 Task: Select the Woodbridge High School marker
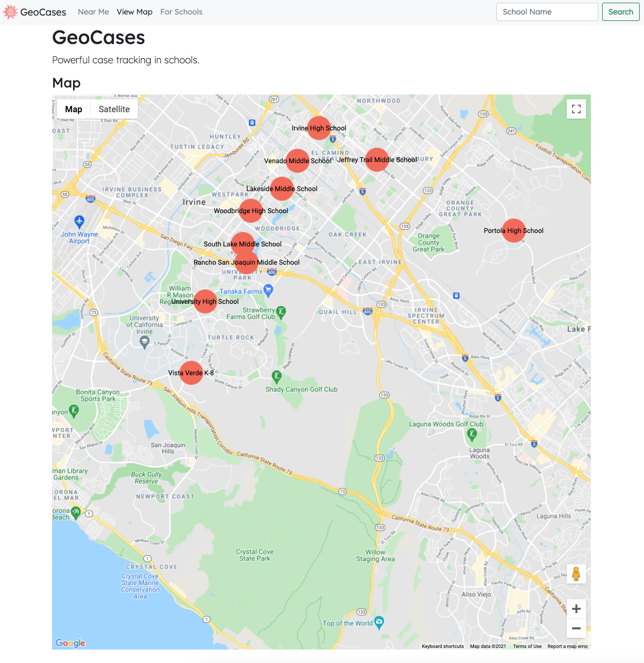(251, 211)
